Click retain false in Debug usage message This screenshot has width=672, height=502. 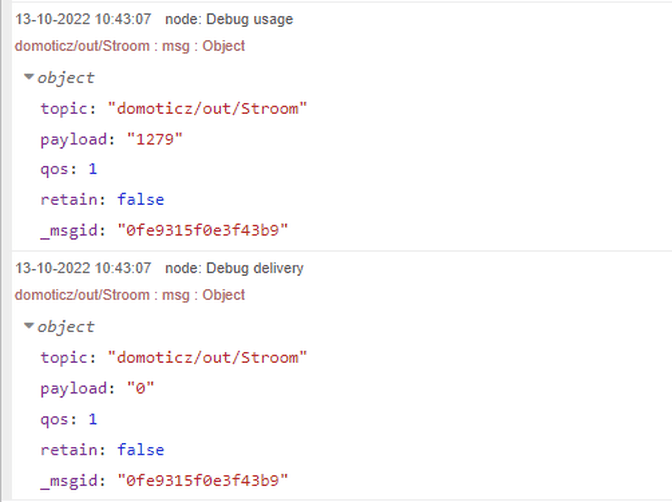[140, 200]
